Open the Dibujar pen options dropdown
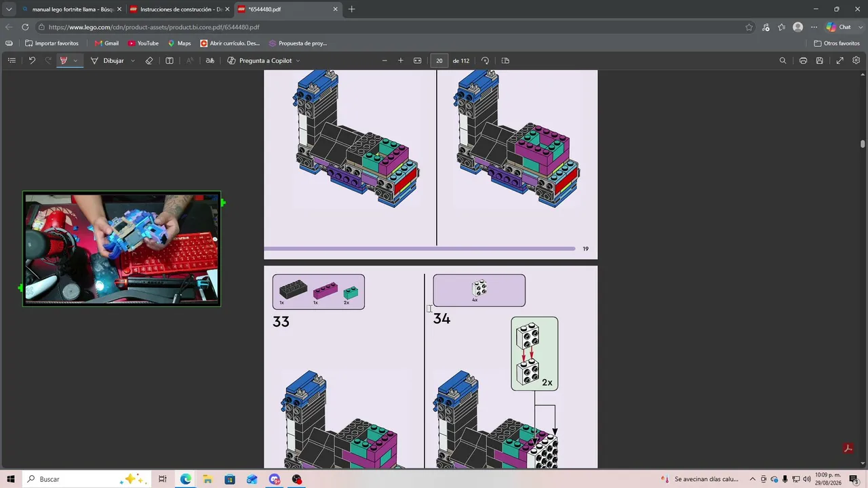This screenshot has width=868, height=488. [x=132, y=60]
